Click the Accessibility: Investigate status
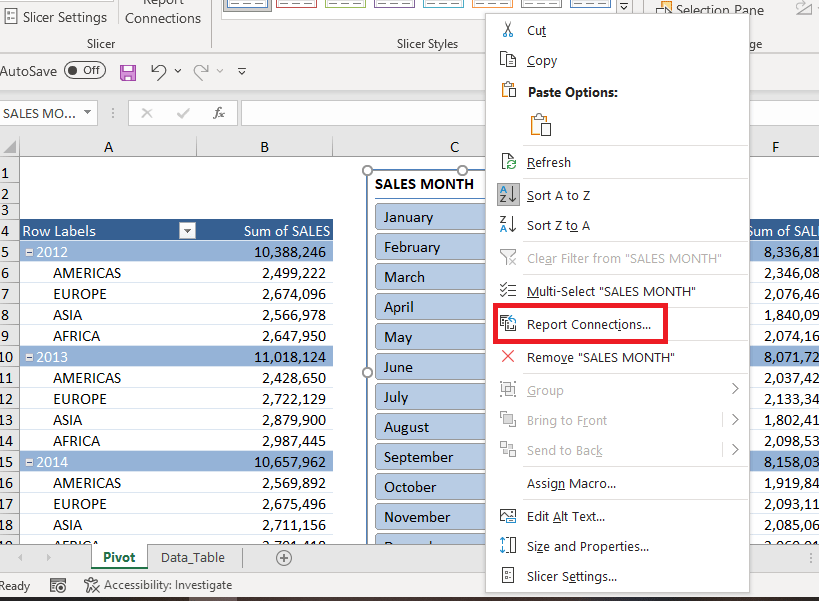Screen dimensions: 819x601 pos(158,585)
